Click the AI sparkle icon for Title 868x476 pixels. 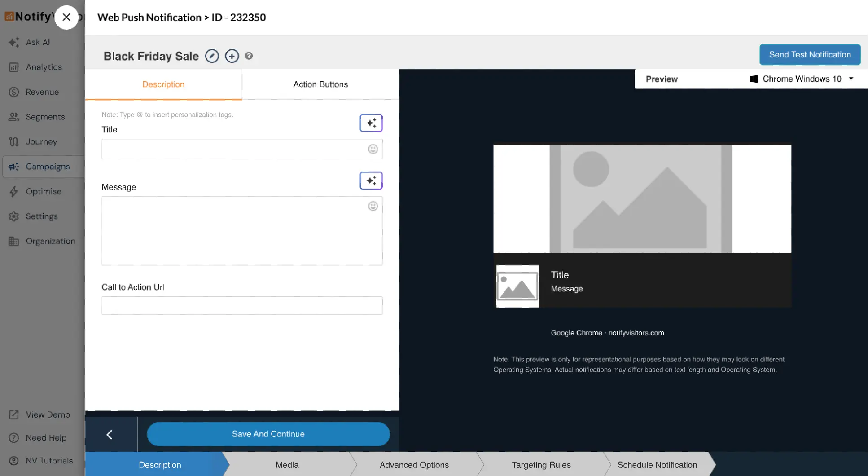371,123
